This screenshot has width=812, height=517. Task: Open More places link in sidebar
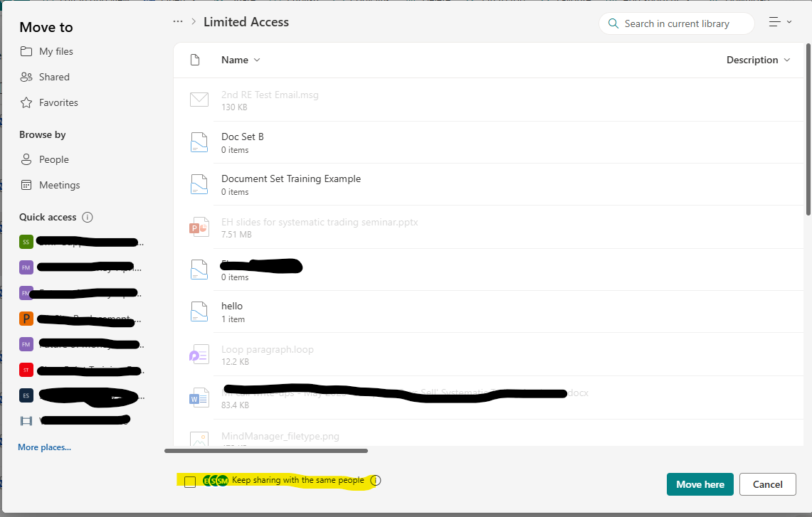click(x=44, y=447)
